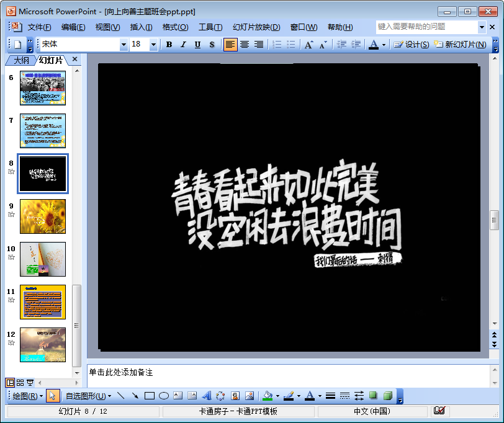504x423 pixels.
Task: Select Align Right alignment
Action: [259, 45]
